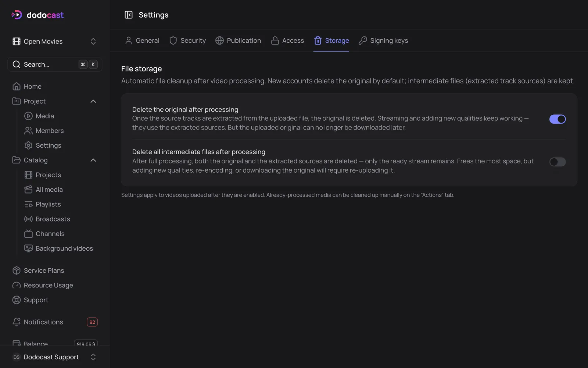Viewport: 588px width, 368px height.
Task: Click the 92 notifications badge
Action: coord(92,322)
